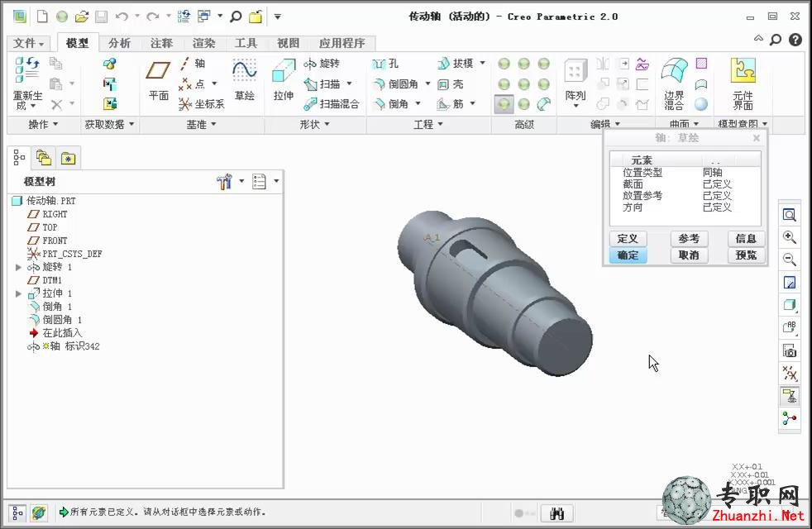Click the 信息 button in dialog
Image resolution: width=812 pixels, height=529 pixels.
[746, 239]
